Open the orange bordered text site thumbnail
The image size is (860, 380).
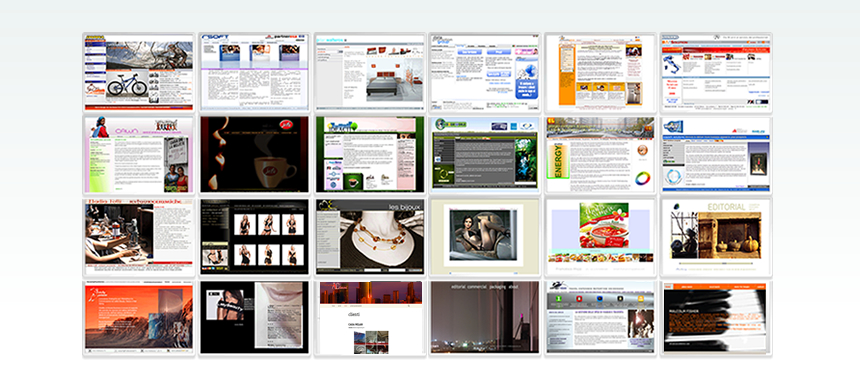click(x=601, y=72)
